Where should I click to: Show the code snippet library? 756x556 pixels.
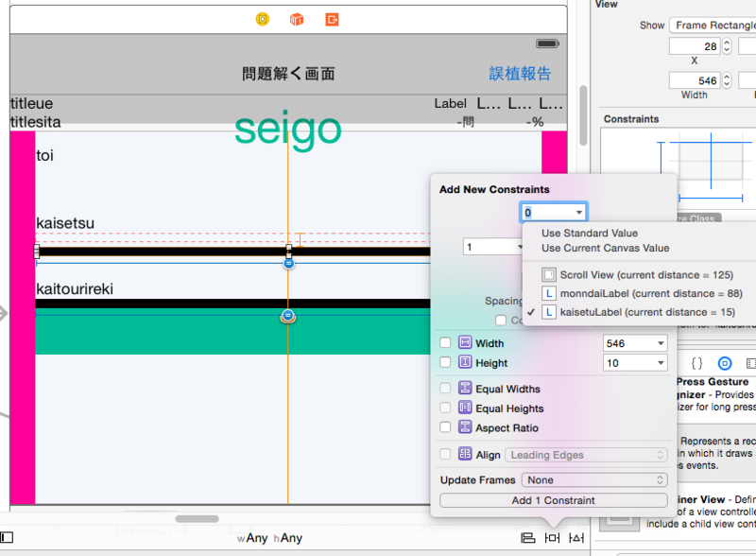(x=696, y=363)
